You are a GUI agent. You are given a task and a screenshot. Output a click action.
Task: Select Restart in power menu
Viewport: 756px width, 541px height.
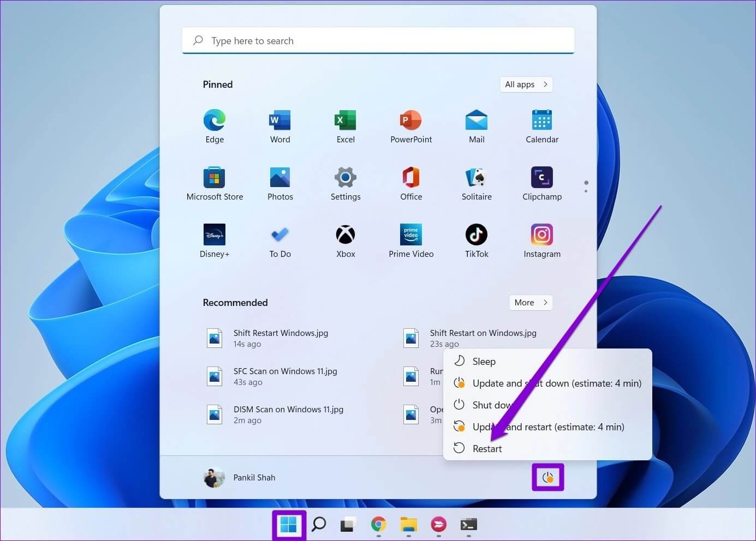click(547, 448)
